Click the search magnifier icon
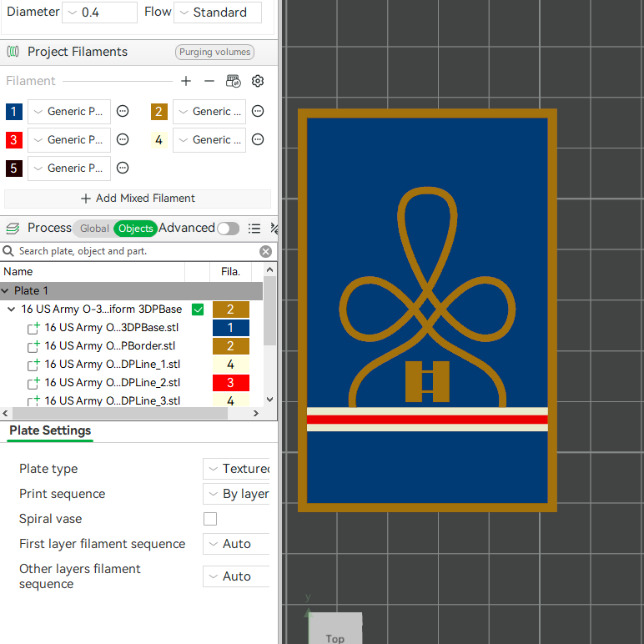This screenshot has height=644, width=644. (8, 251)
